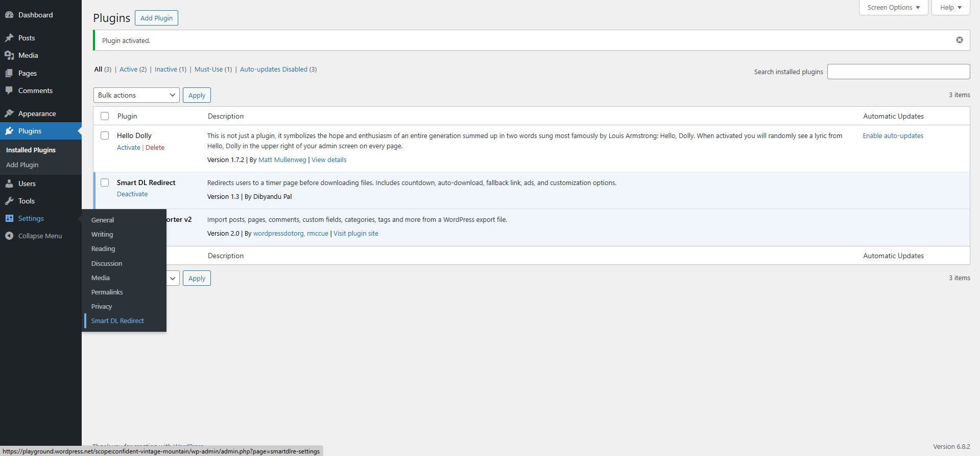Viewport: 980px width, 456px height.
Task: Deactivate the Smart DL Redirect plugin
Action: (x=132, y=194)
